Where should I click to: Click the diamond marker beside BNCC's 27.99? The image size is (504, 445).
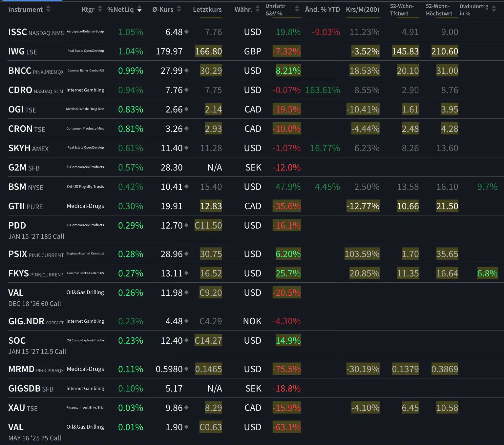click(186, 71)
